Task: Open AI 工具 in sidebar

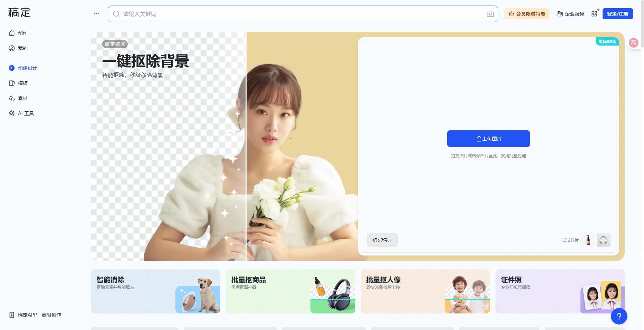Action: 26,113
